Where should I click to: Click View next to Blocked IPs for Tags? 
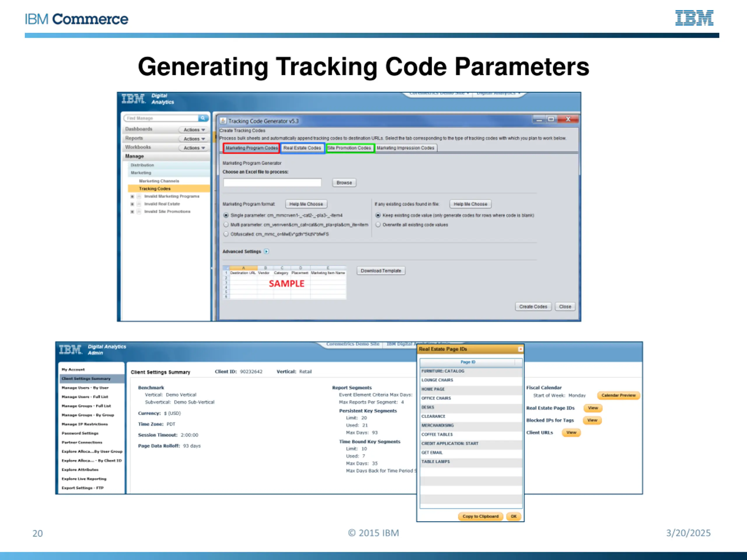coord(592,420)
